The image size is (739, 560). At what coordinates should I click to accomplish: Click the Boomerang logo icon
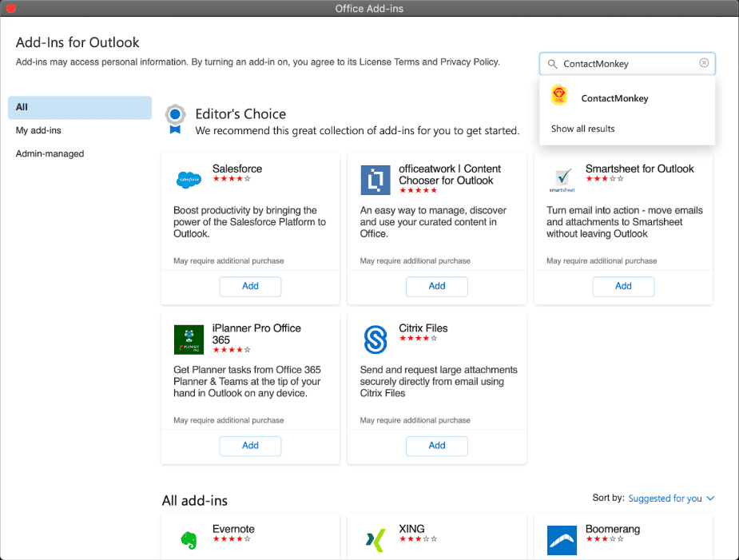[x=562, y=539]
